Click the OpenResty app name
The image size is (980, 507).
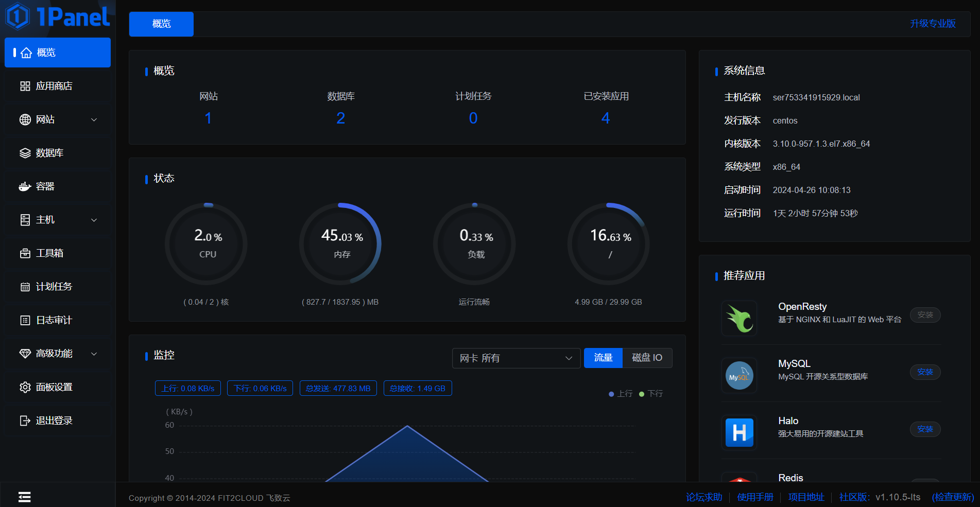[x=802, y=307]
